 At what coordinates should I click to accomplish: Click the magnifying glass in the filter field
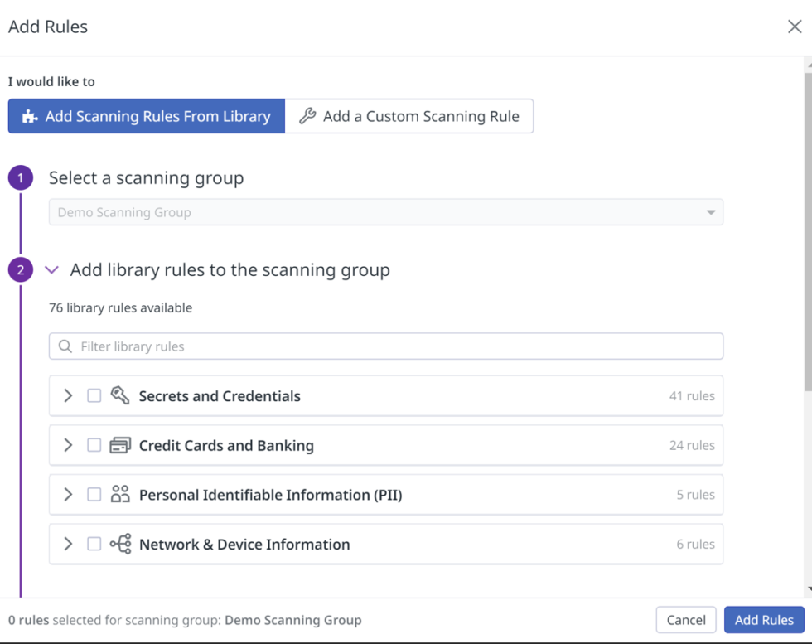pyautogui.click(x=65, y=346)
